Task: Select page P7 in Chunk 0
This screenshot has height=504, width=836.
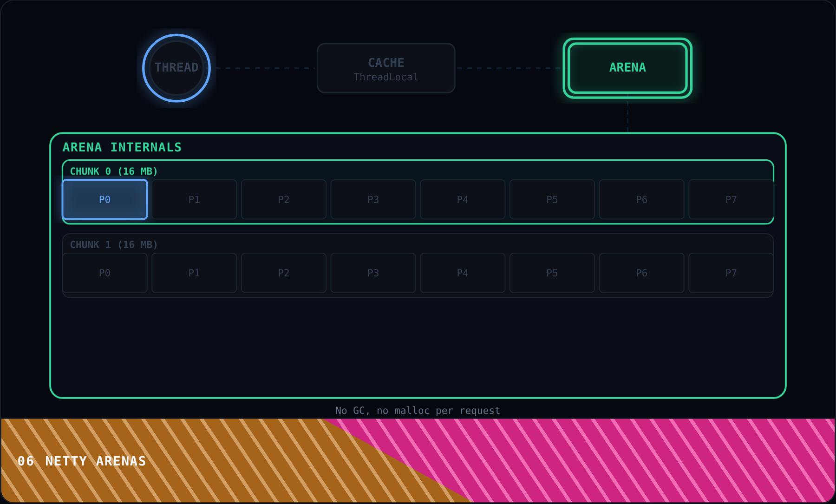Action: click(731, 199)
